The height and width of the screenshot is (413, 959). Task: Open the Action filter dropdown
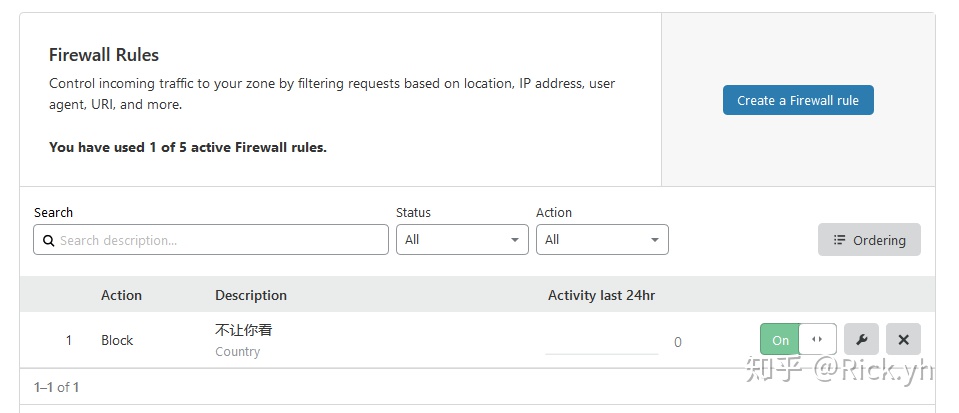coord(602,240)
